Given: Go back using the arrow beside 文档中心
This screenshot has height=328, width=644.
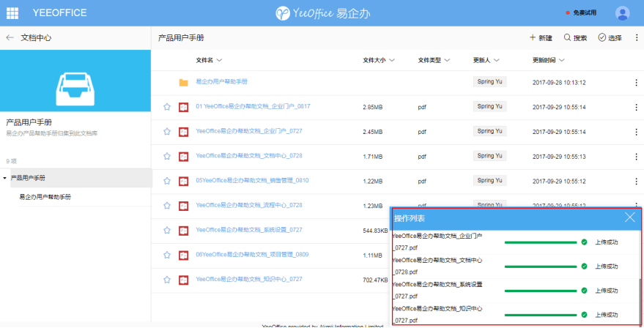Looking at the screenshot, I should [x=10, y=38].
